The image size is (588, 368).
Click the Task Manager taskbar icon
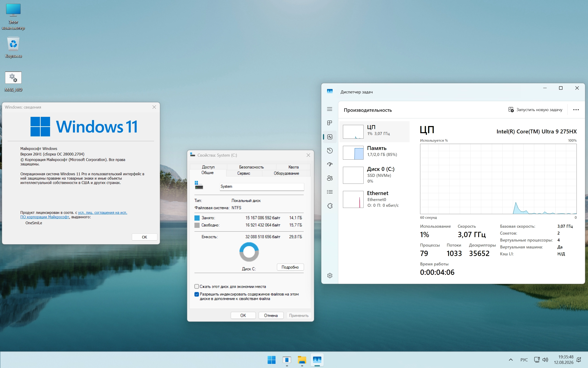coord(317,360)
